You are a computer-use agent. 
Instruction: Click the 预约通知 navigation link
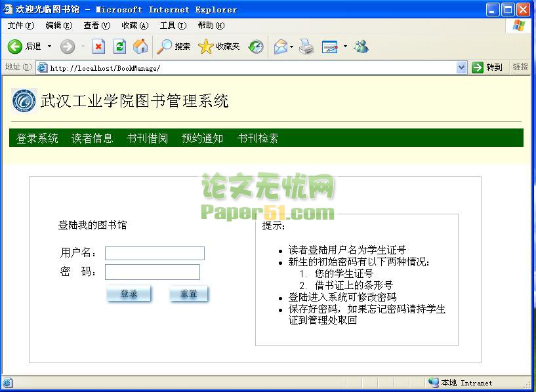[203, 138]
